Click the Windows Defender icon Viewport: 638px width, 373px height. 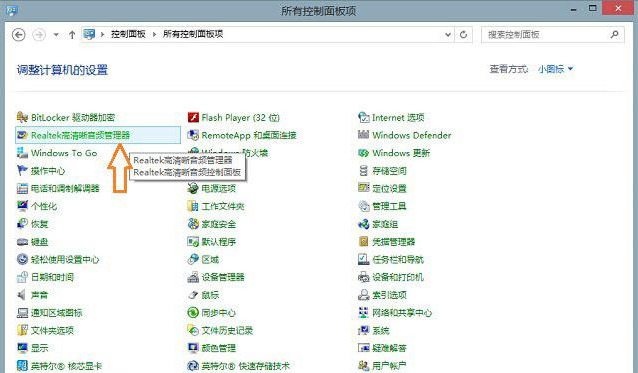(x=363, y=135)
